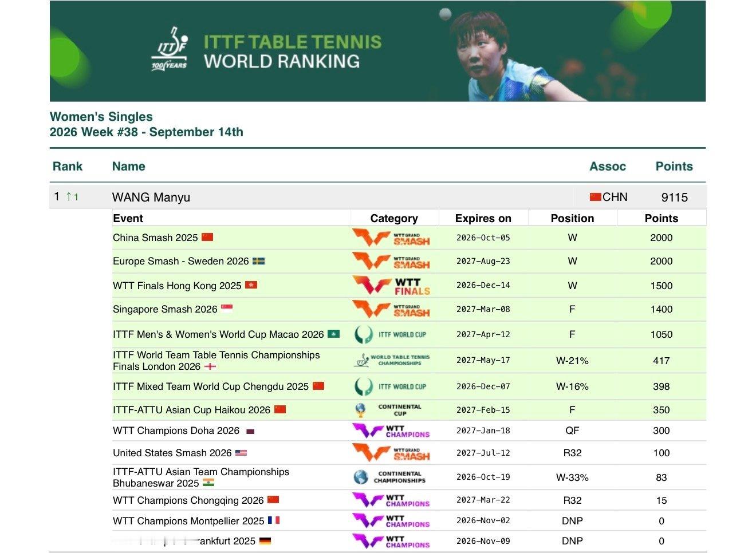Click the Category sub-table header
756x553 pixels.
[394, 218]
